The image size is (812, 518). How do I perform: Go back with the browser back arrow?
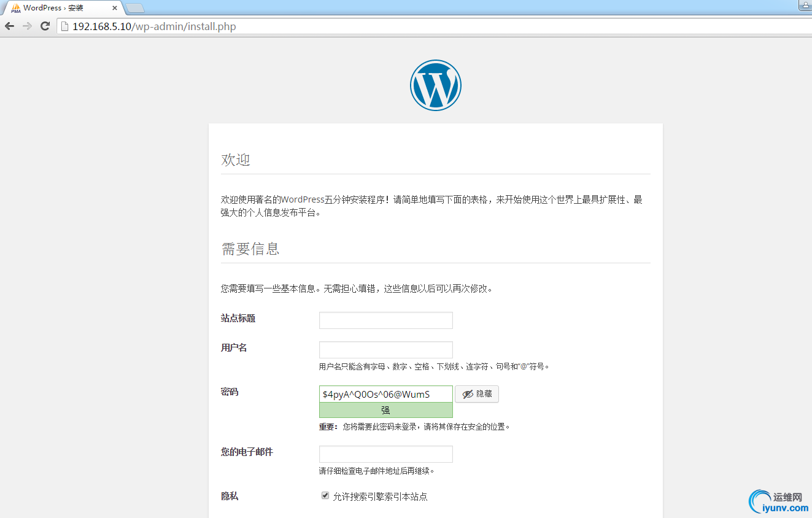(9, 26)
